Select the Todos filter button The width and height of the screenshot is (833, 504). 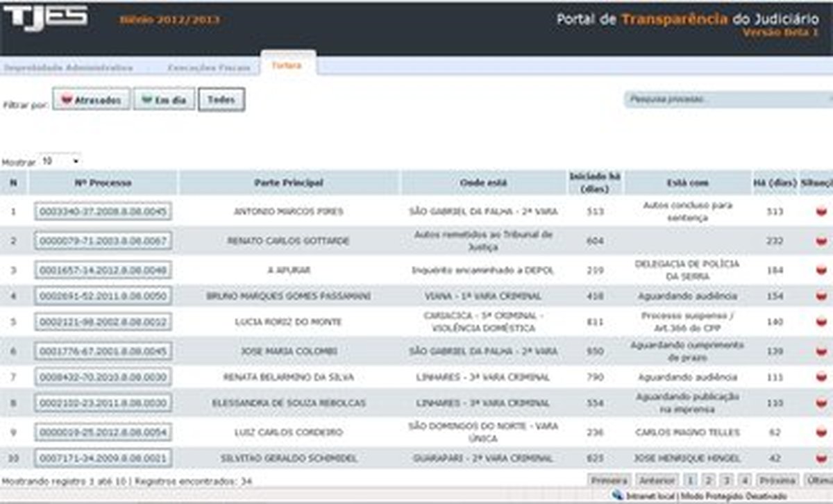click(x=221, y=100)
